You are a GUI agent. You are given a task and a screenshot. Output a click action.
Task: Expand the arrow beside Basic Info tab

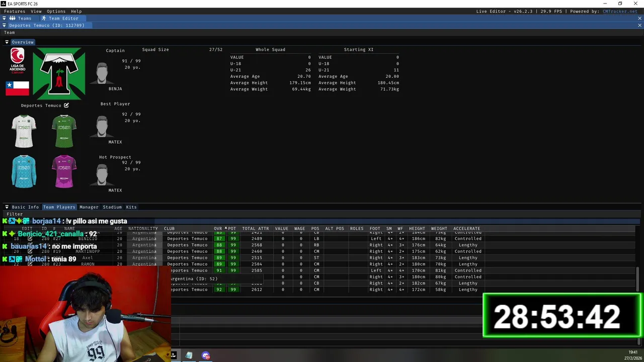tap(7, 207)
